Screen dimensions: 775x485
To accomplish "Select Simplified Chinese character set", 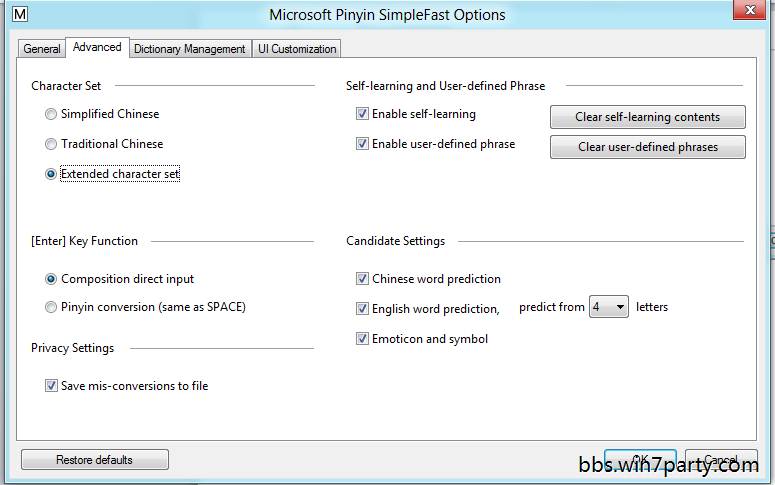I will pyautogui.click(x=51, y=114).
